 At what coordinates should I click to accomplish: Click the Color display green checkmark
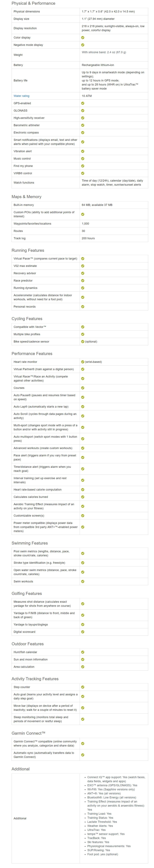pyautogui.click(x=83, y=37)
